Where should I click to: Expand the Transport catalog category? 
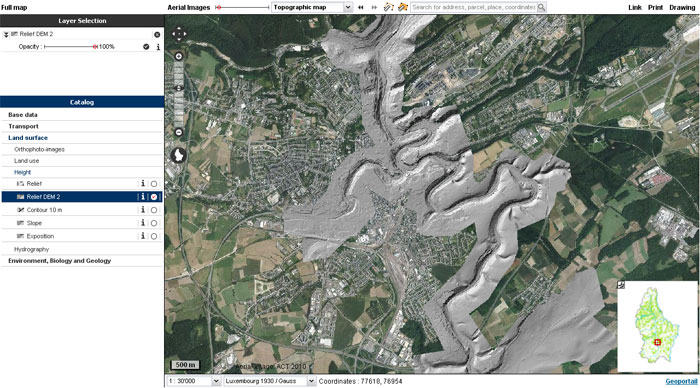[23, 126]
